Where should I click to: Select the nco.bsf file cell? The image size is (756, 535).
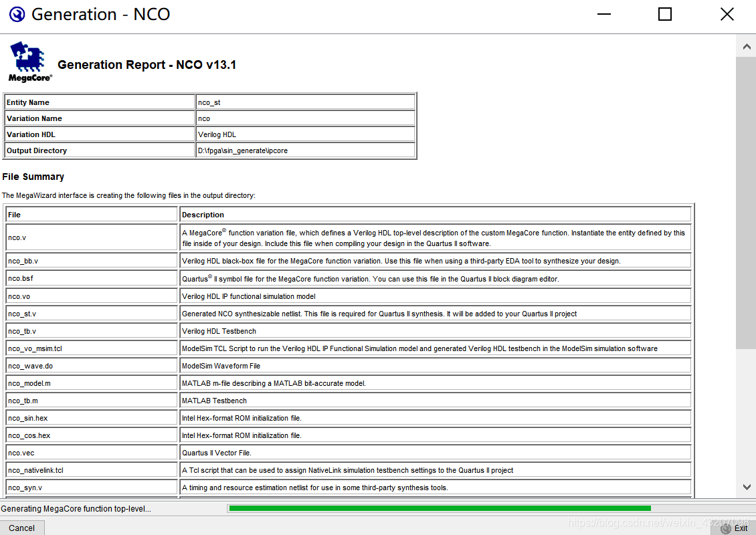click(92, 278)
